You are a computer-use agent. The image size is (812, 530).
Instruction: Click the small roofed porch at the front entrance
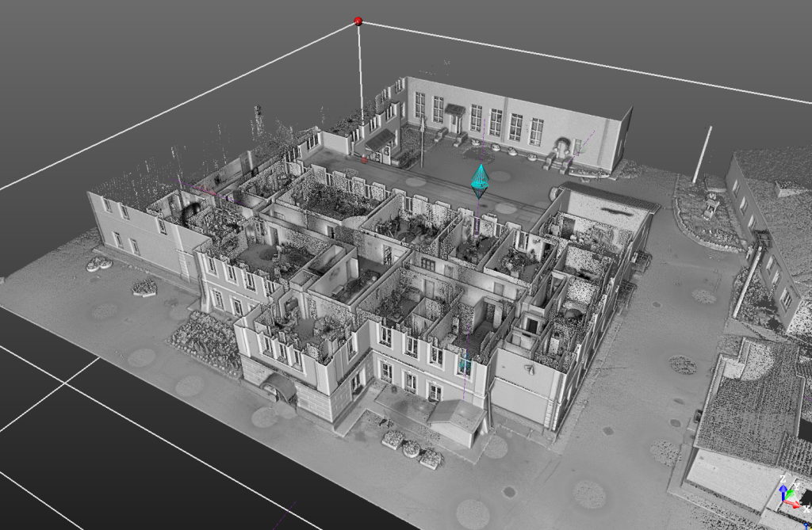tap(458, 418)
